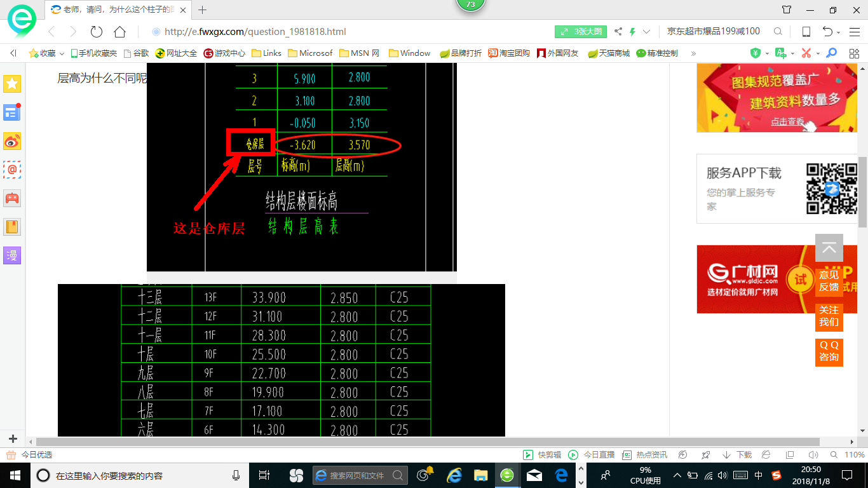Click the share icon in address bar
The height and width of the screenshot is (488, 868).
pyautogui.click(x=618, y=32)
